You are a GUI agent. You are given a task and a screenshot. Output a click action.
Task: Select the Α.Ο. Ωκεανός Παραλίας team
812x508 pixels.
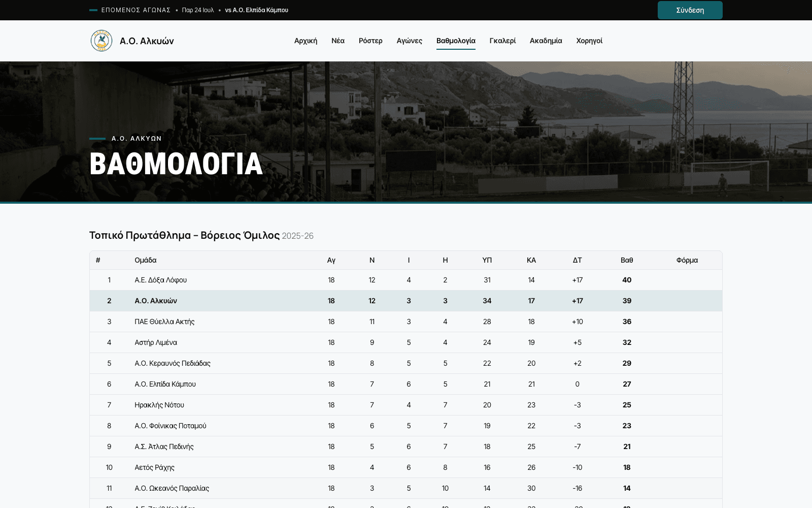pyautogui.click(x=172, y=488)
